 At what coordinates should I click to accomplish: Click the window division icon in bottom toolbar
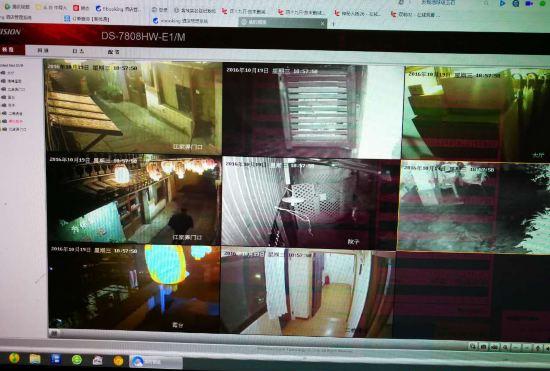click(x=473, y=346)
